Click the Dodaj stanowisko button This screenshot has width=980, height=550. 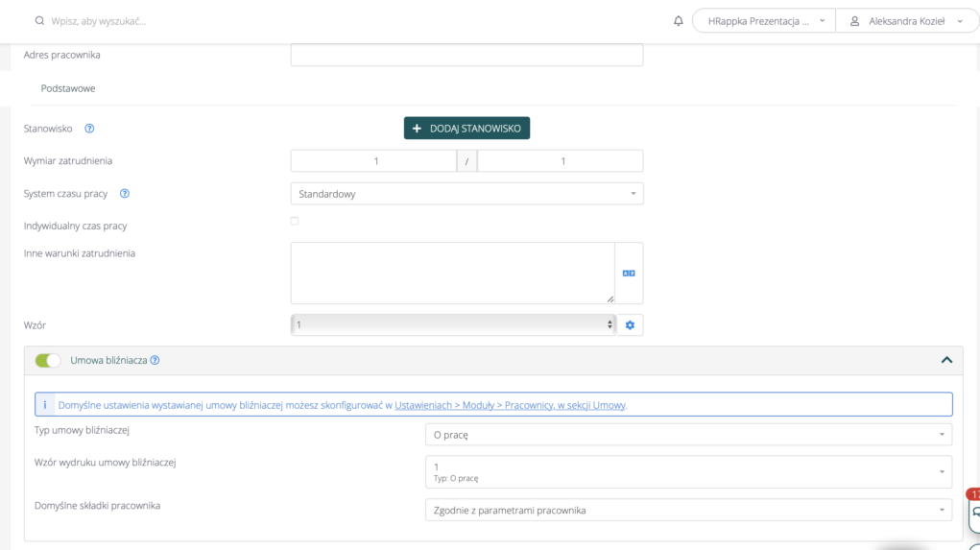(x=466, y=129)
